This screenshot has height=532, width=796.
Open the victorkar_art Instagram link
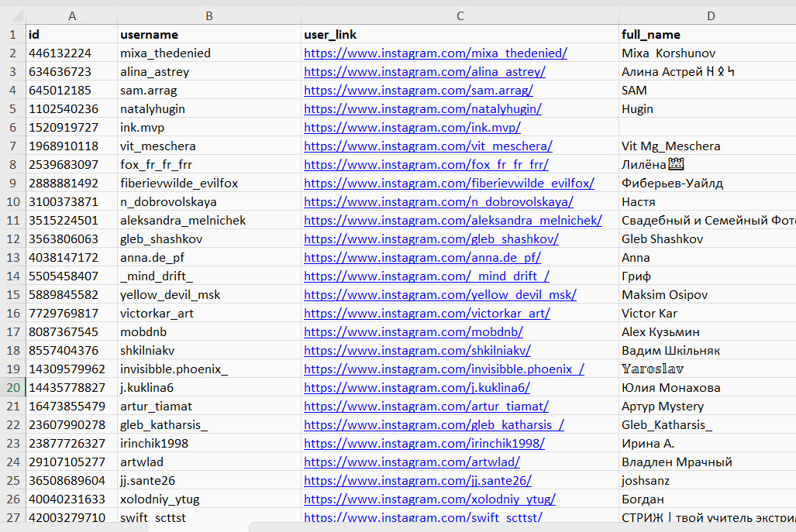pos(427,314)
